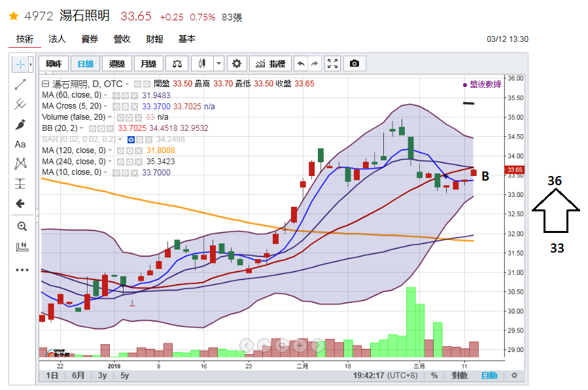Click the candlestick chart style icon
Image resolution: width=588 pixels, height=390 pixels.
202,63
